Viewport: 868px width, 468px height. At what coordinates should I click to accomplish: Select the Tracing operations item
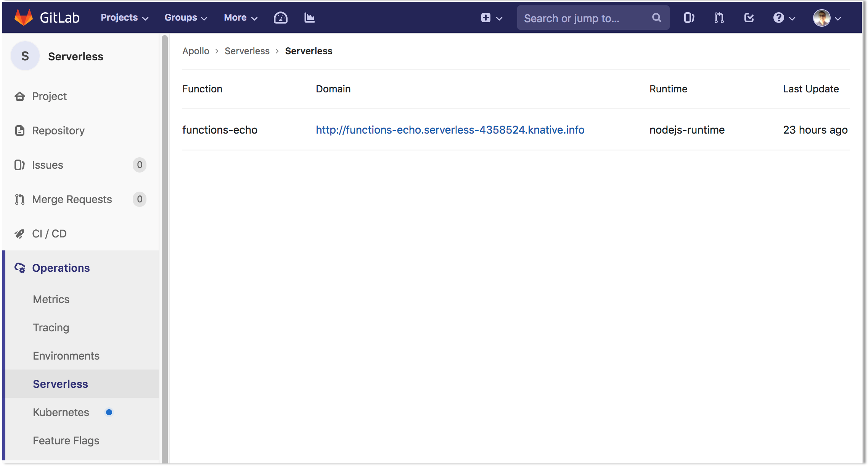(x=51, y=327)
